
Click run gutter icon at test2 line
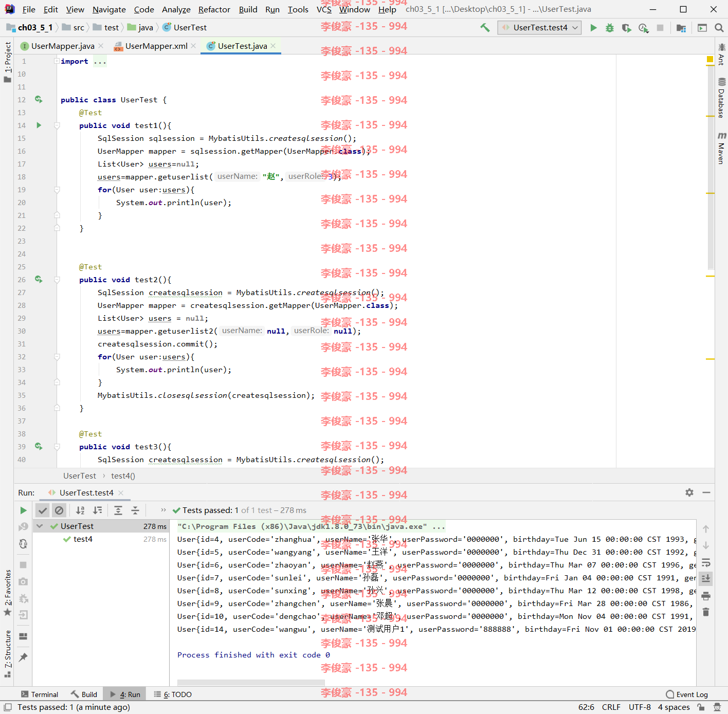tap(39, 280)
